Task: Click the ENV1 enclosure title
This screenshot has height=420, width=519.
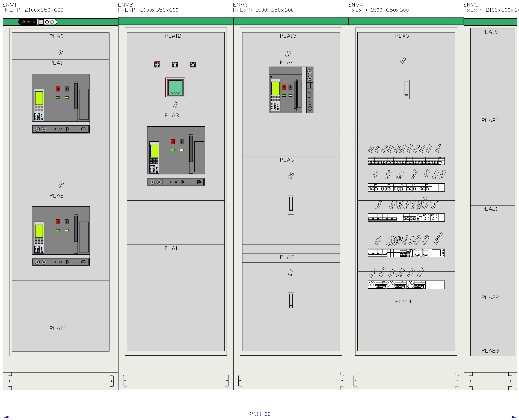Action: (10, 5)
